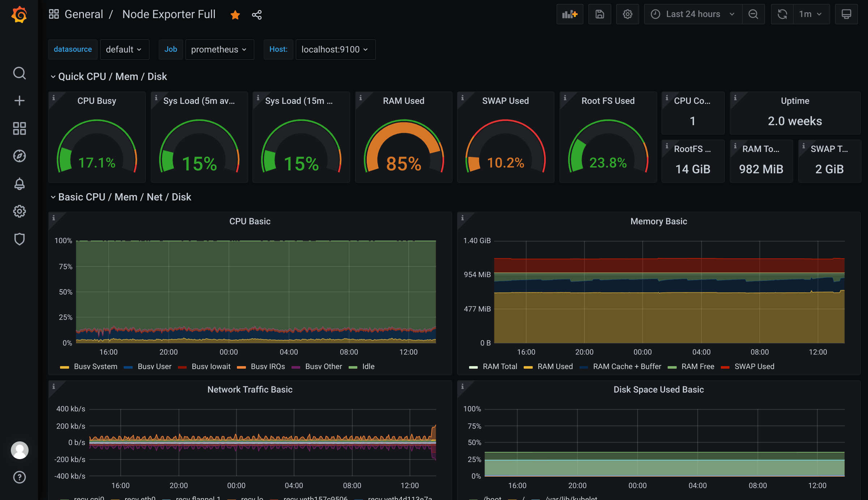Click the Busy User legend color swatch
This screenshot has height=500, width=868.
pyautogui.click(x=128, y=367)
